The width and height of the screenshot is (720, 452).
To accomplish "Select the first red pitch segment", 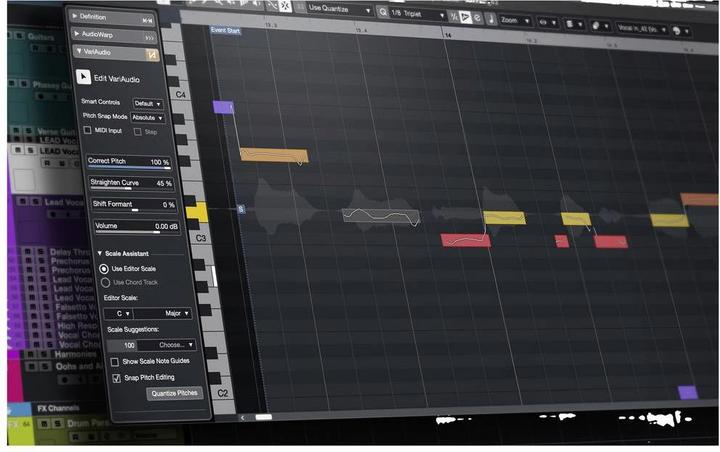I will pos(466,240).
